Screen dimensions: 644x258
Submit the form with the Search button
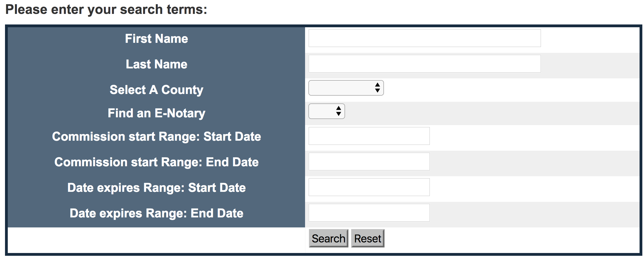pyautogui.click(x=328, y=238)
